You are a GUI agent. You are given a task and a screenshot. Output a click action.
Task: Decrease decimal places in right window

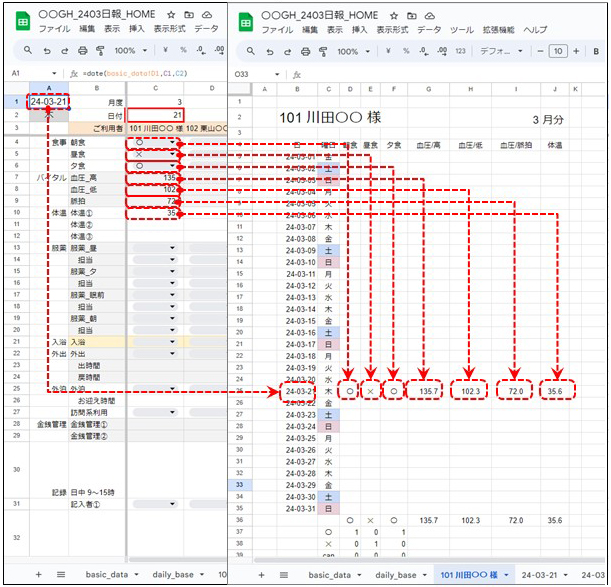click(424, 51)
